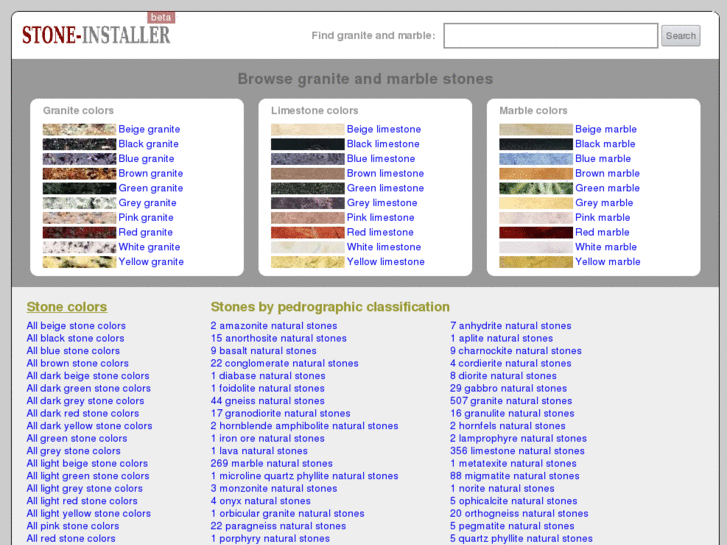Open 7 anhydrite natural stones
This screenshot has height=545, width=727.
pos(511,326)
